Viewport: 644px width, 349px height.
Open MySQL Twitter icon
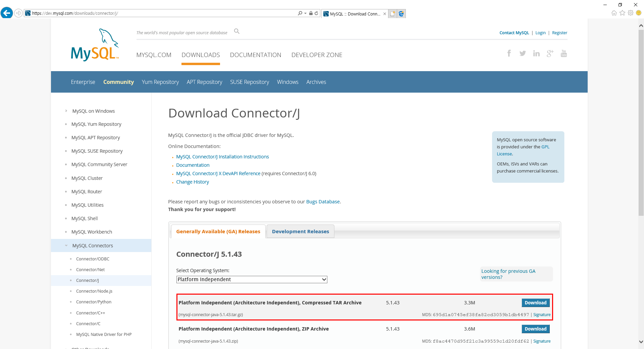(523, 53)
